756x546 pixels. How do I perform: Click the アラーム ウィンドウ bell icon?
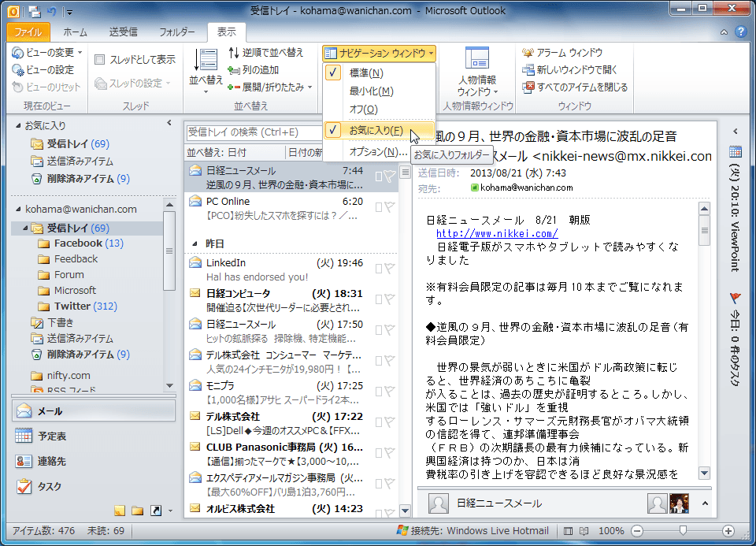pos(528,52)
